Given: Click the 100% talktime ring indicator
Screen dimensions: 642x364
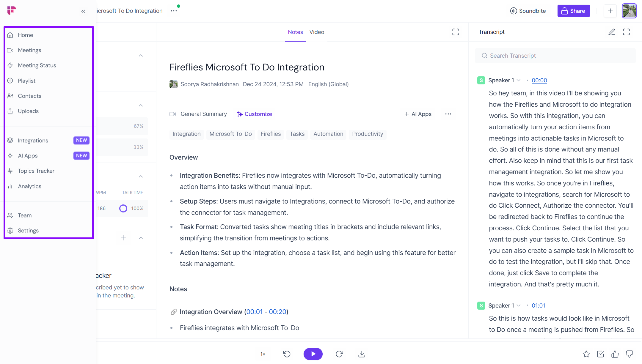Looking at the screenshot, I should tap(123, 209).
